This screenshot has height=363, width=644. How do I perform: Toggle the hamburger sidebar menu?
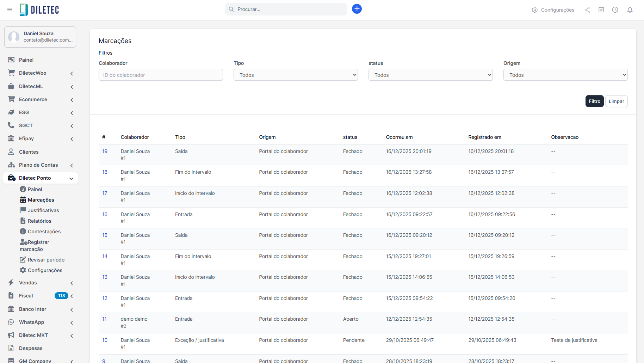point(10,10)
